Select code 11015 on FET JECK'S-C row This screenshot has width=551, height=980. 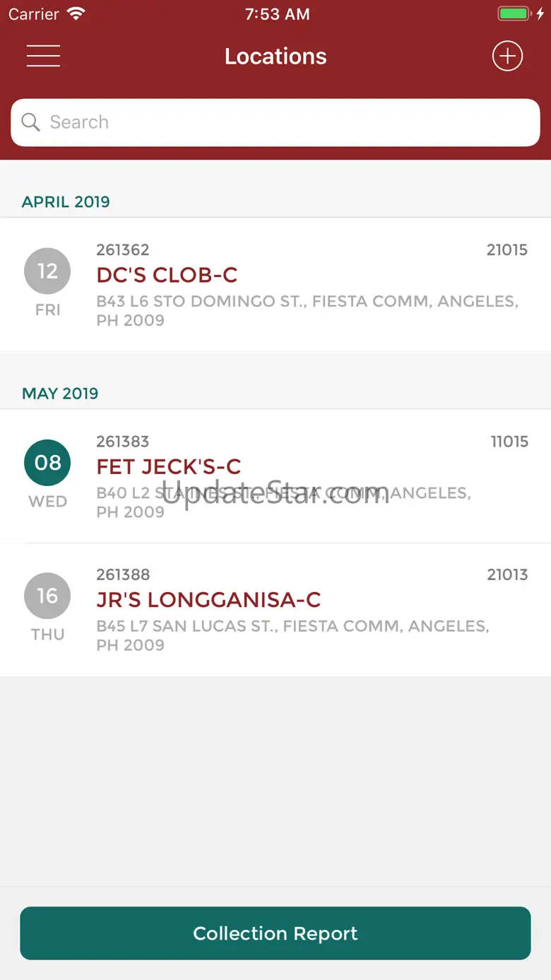[509, 442]
